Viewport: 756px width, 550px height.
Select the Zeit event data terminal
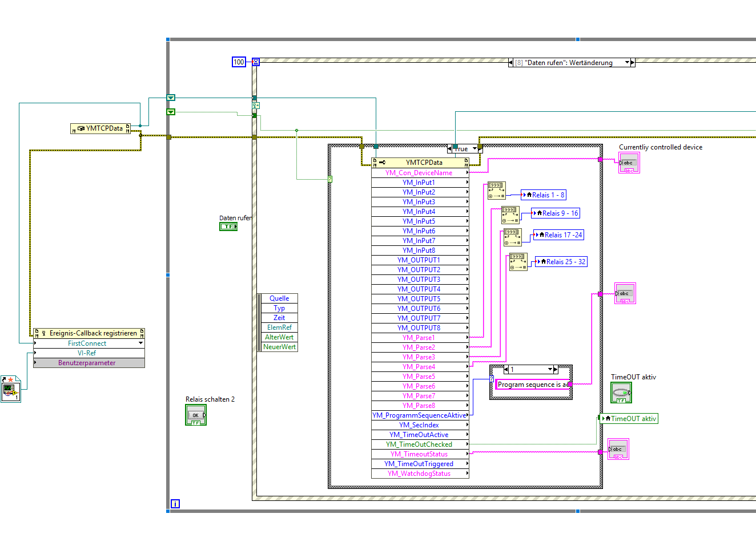coord(279,318)
